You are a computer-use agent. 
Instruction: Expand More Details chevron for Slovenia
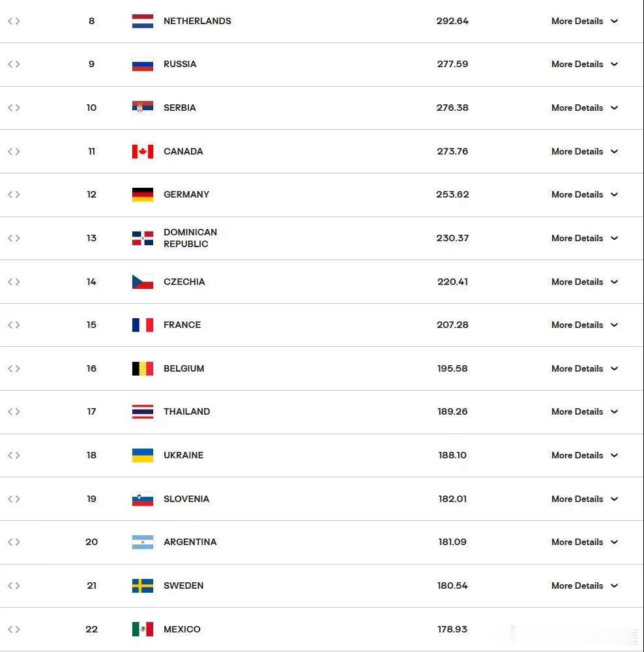click(x=614, y=499)
